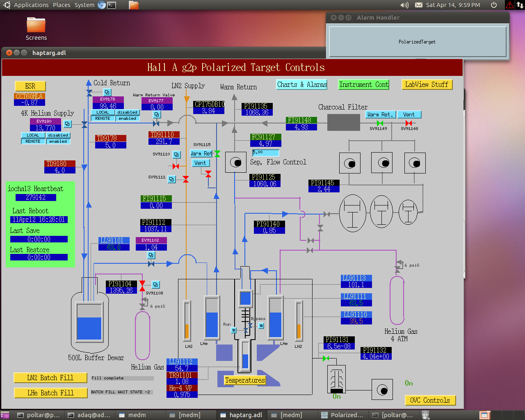Click green valve next to PI91131
This screenshot has width=525, height=420.
(326, 358)
